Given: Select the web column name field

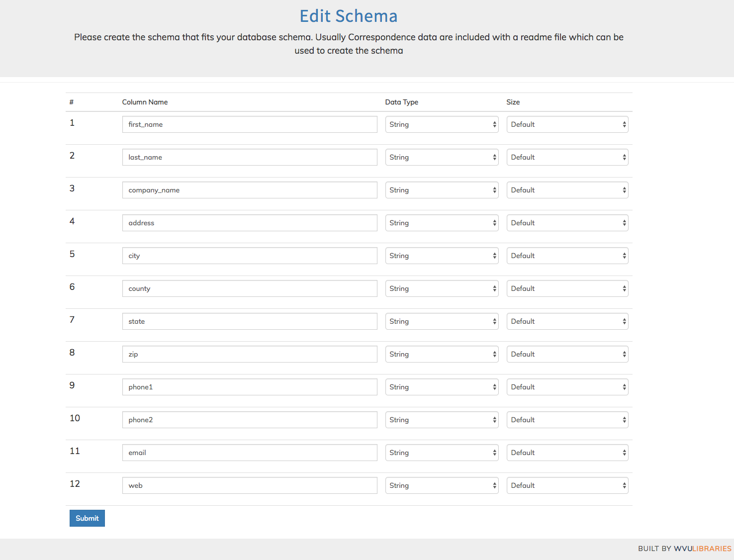Looking at the screenshot, I should (x=249, y=485).
